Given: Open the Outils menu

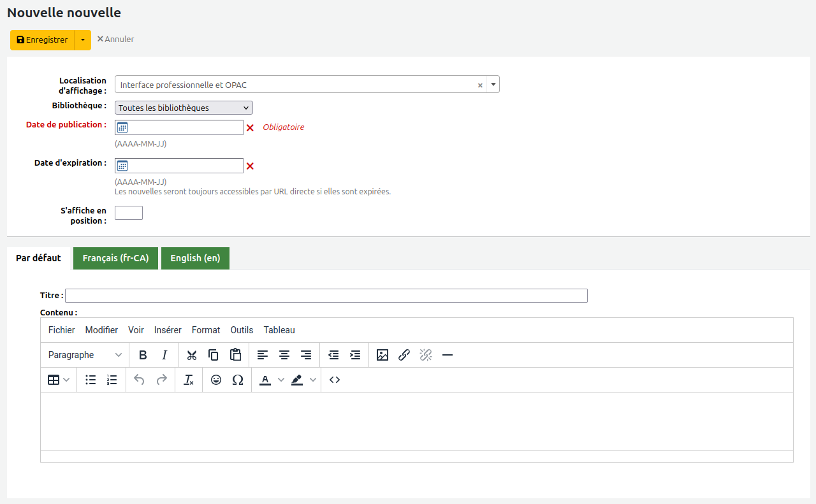Looking at the screenshot, I should click(242, 330).
